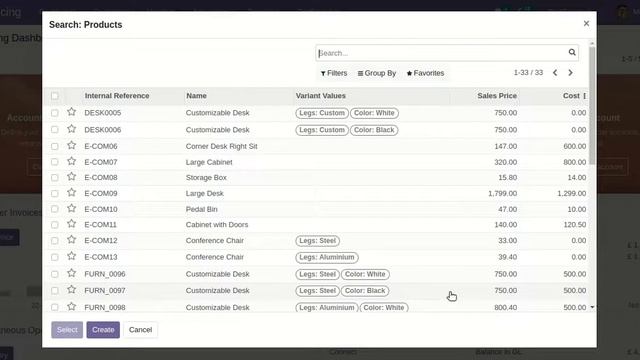This screenshot has height=360, width=640.
Task: Tick the E-COM06 row checkbox
Action: coord(55,146)
